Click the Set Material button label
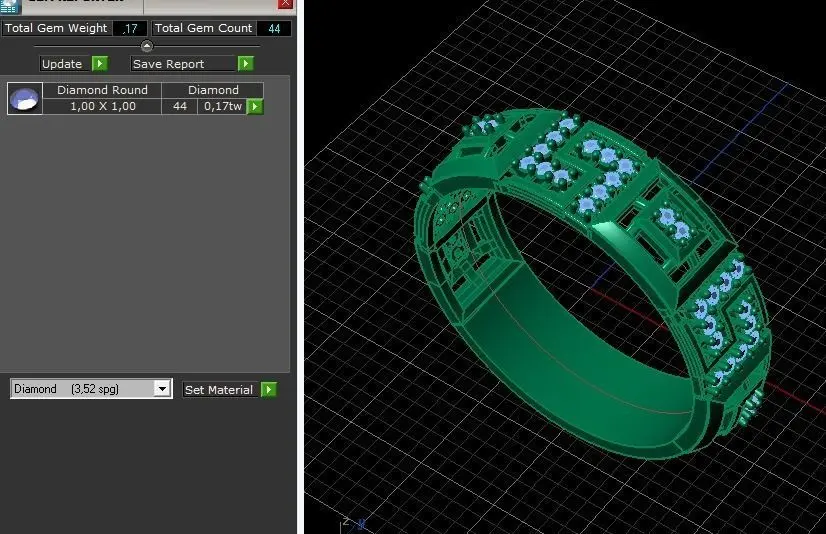 (220, 390)
